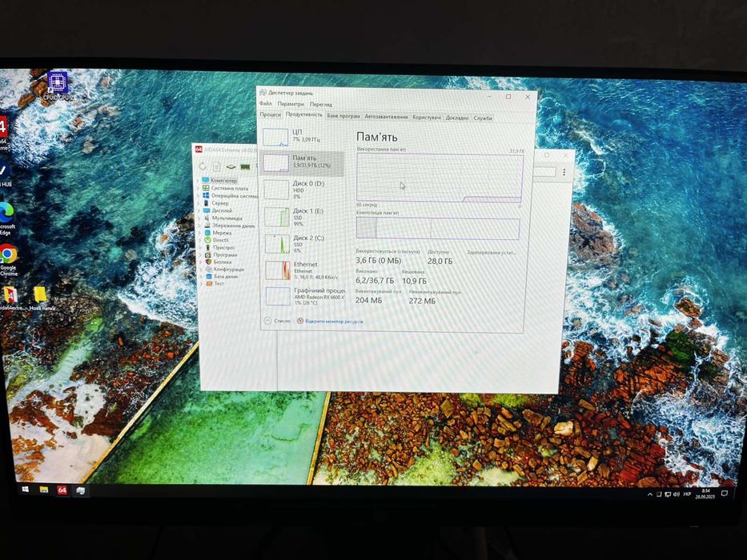Click the memory usage graph

tap(440, 177)
